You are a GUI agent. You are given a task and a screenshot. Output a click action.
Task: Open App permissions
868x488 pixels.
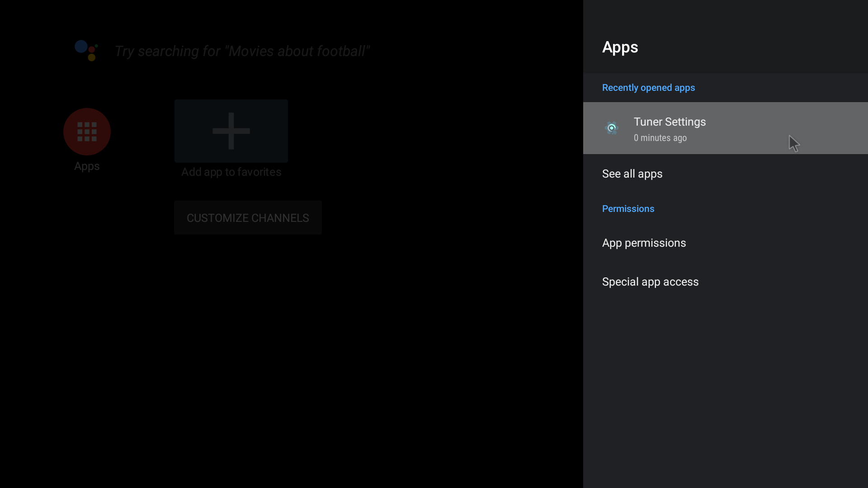point(644,243)
